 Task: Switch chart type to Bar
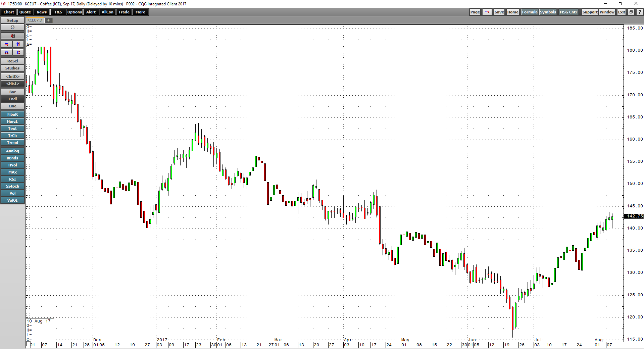coord(12,92)
